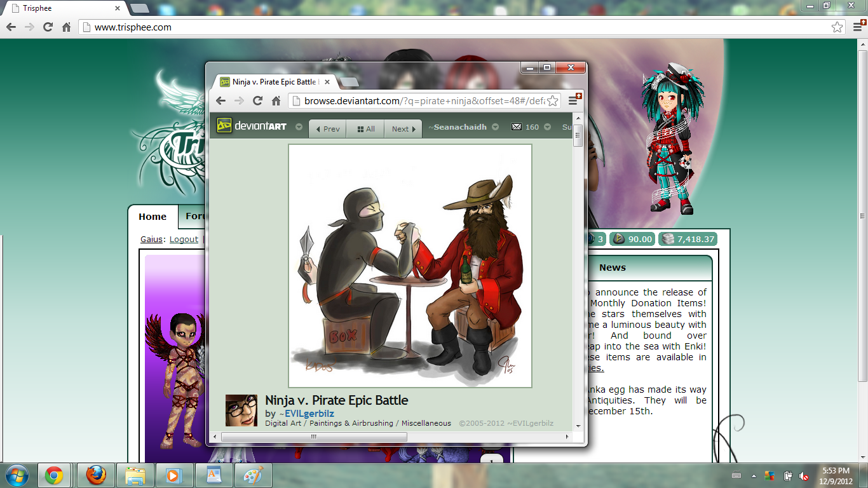The image size is (868, 488).
Task: Go to the Next deviation
Action: point(403,128)
